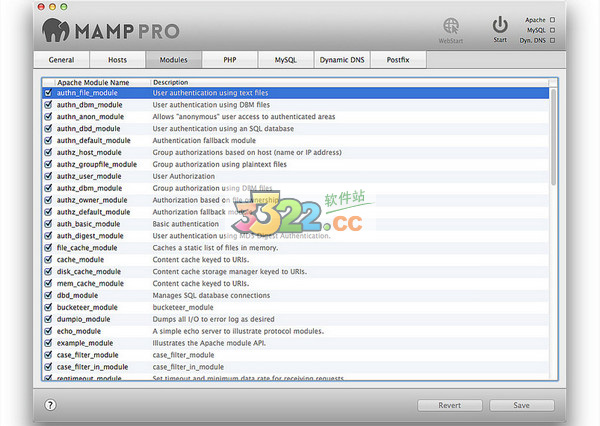Click the WebStart globe icon
The image size is (600, 426).
[x=451, y=26]
